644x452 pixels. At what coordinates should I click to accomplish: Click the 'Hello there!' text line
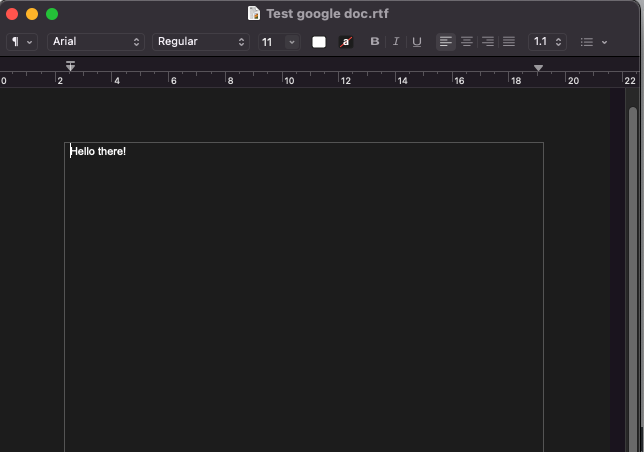(98, 151)
